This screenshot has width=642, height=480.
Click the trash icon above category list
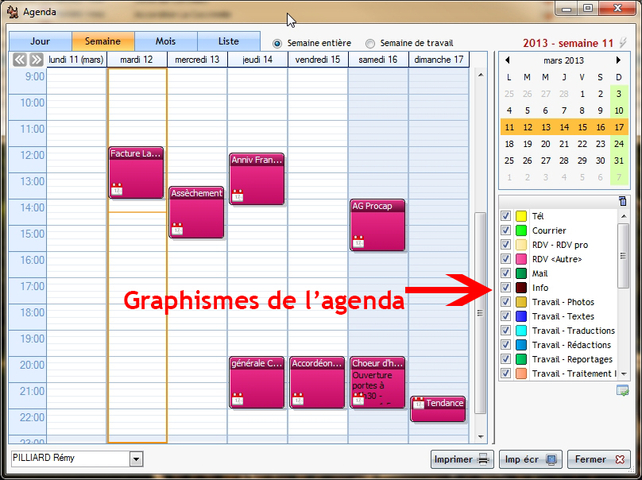point(623,201)
